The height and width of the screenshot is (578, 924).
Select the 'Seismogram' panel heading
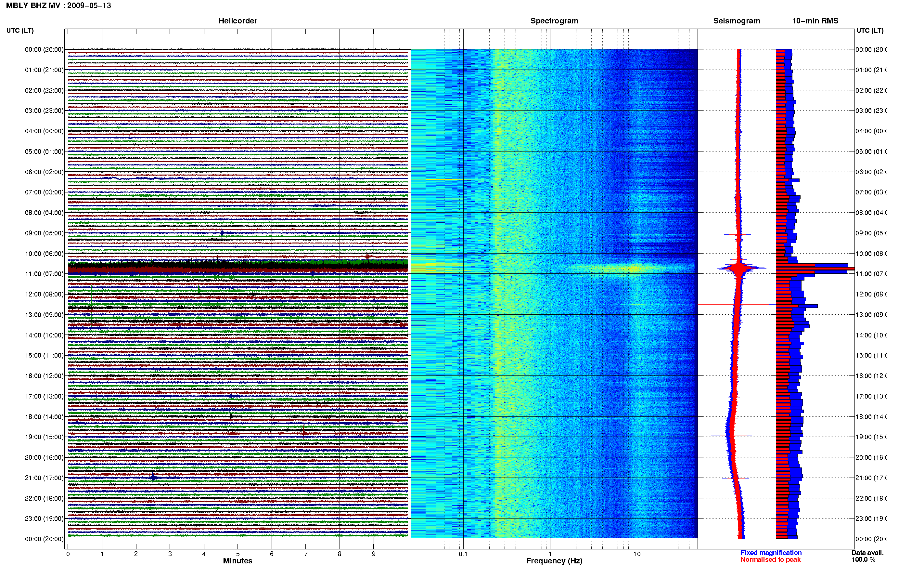click(x=737, y=21)
